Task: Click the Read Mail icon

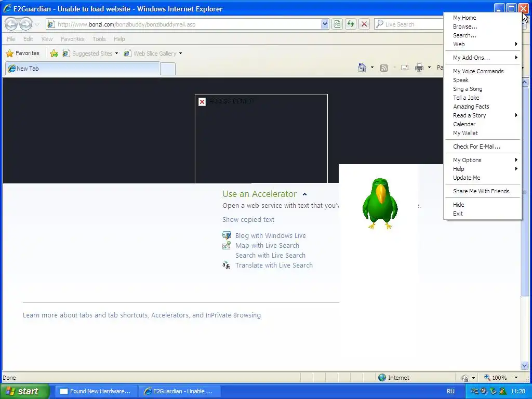Action: [x=404, y=68]
